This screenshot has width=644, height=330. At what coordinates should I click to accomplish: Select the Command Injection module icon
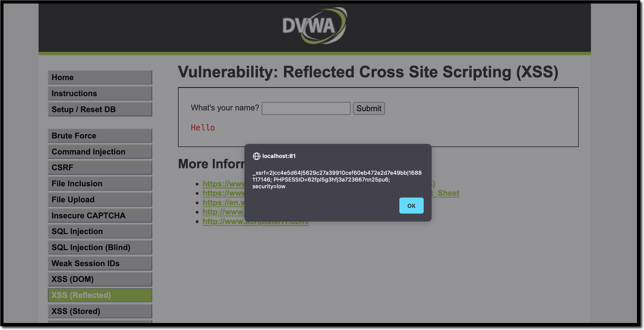click(x=100, y=151)
